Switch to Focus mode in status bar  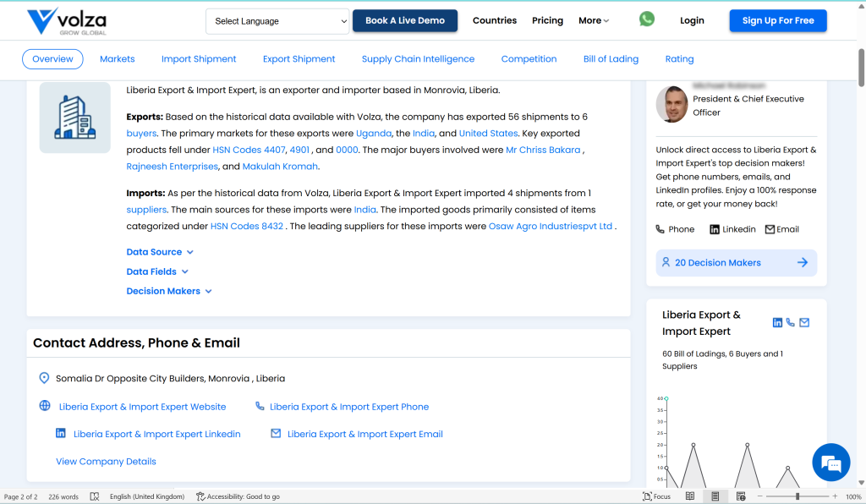(657, 496)
